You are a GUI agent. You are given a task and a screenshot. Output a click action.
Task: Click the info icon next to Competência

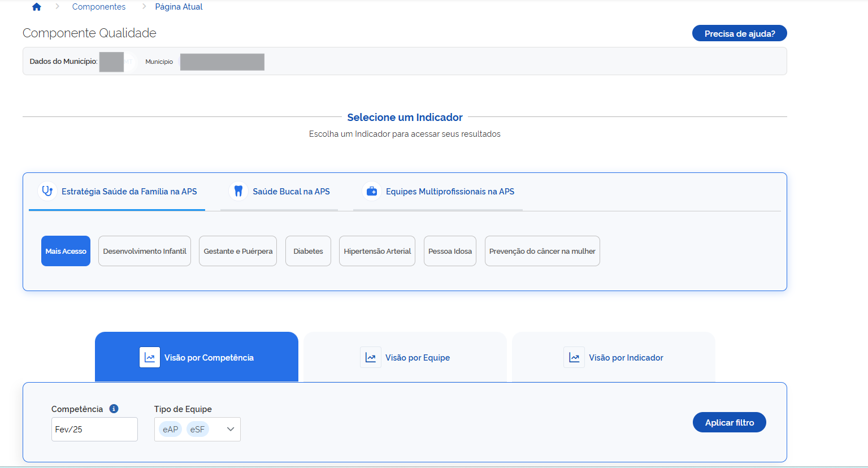tap(114, 409)
